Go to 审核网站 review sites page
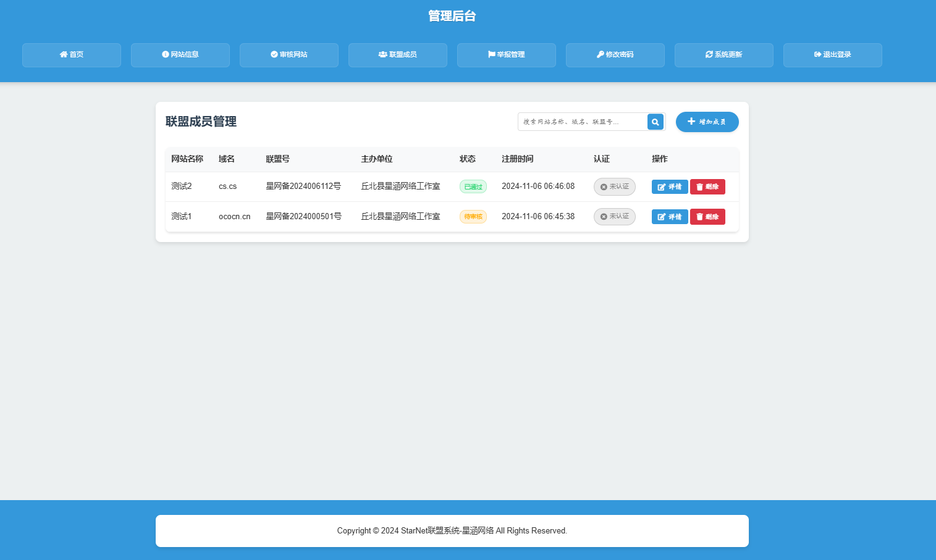This screenshot has height=560, width=936. tap(289, 55)
